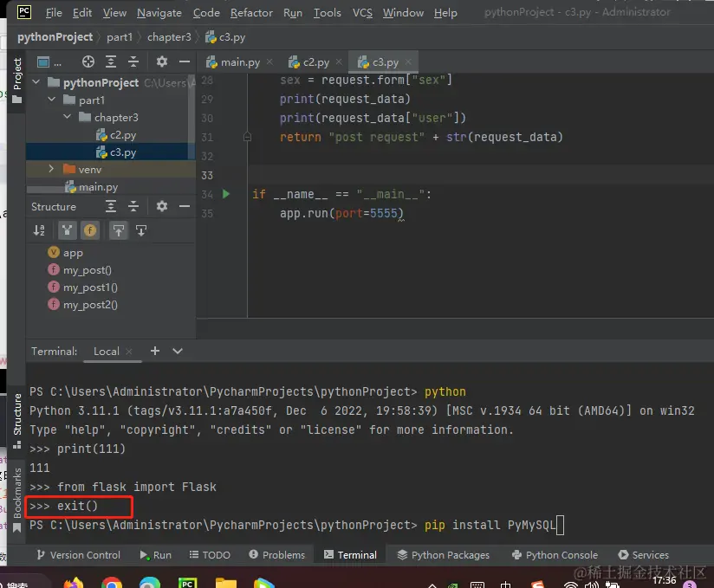
Task: Toggle Autoscroll to Source in Structure
Action: click(x=119, y=230)
